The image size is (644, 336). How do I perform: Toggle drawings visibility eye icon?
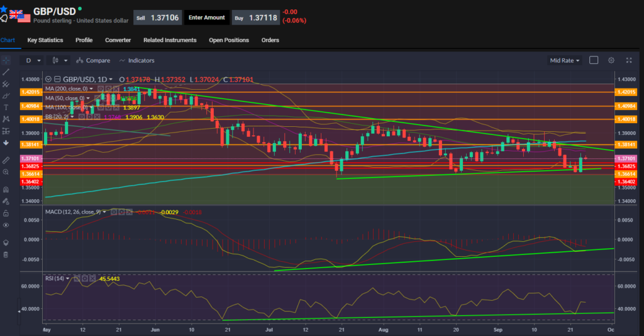(x=6, y=225)
